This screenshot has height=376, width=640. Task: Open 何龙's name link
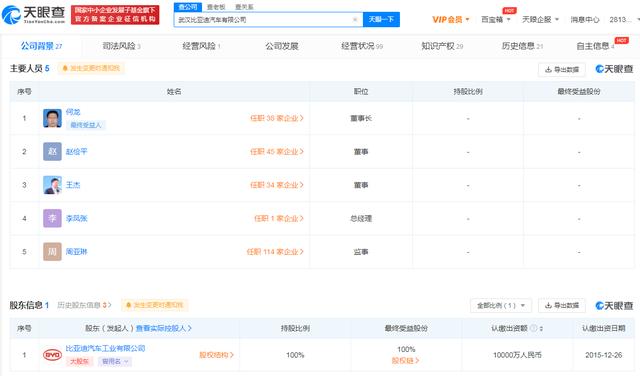[73, 111]
